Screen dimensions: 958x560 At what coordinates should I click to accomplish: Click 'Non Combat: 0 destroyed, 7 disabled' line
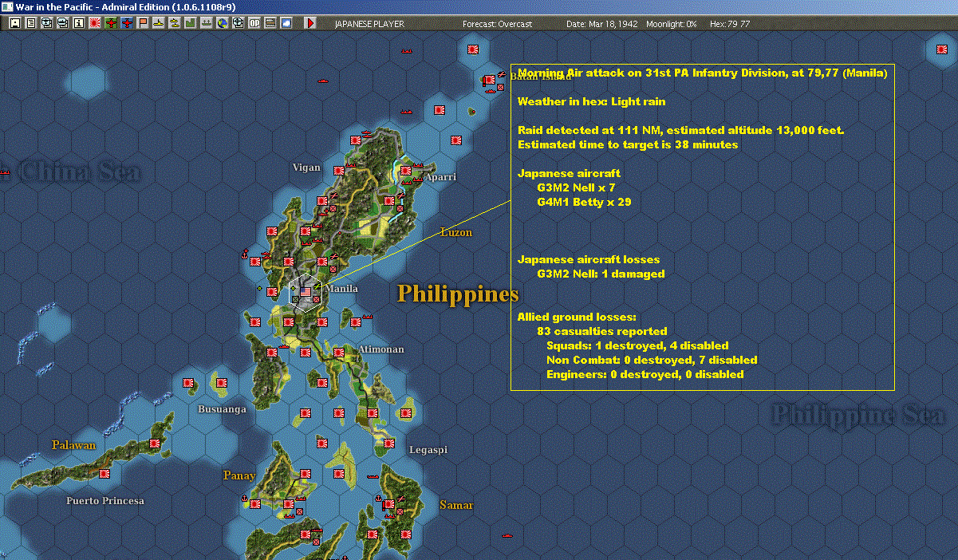coord(652,360)
